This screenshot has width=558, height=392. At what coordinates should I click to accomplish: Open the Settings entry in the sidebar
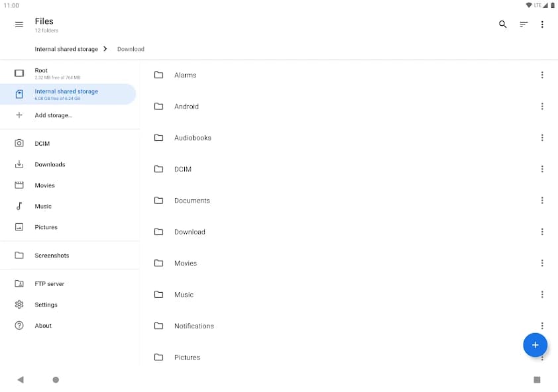46,305
